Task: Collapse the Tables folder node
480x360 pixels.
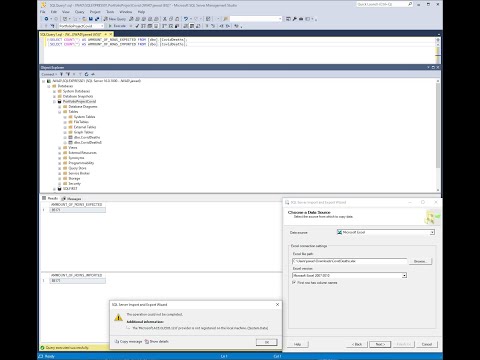Action: click(60, 112)
